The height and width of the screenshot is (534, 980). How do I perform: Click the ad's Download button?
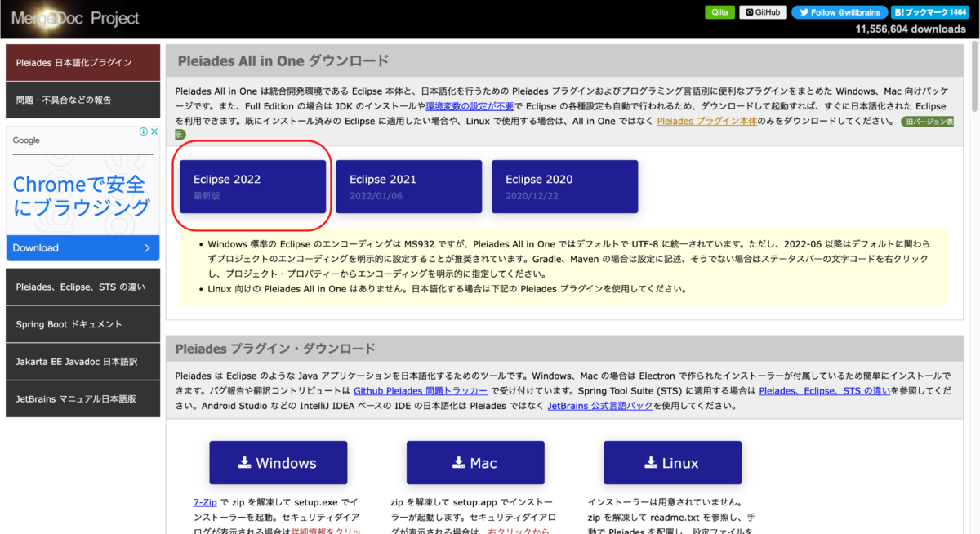click(82, 247)
